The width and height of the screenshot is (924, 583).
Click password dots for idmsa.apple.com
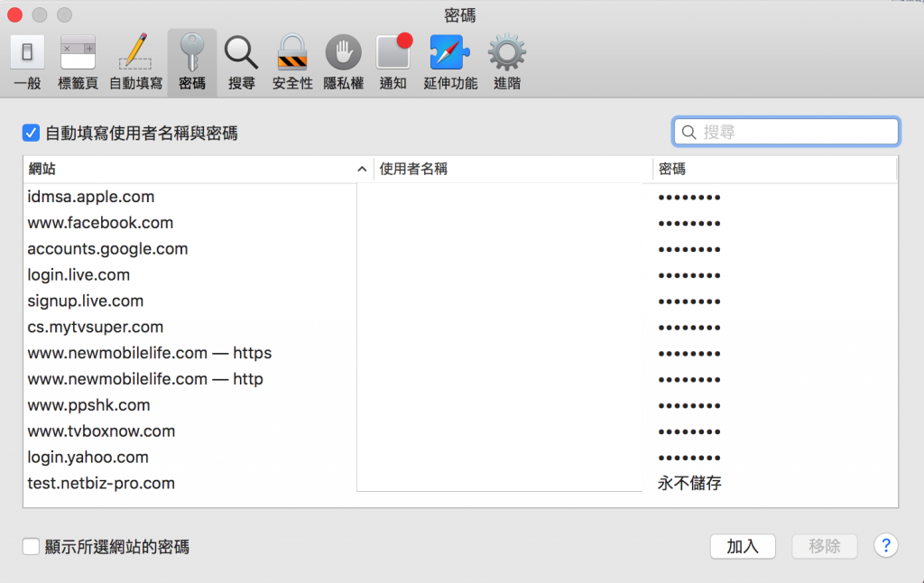click(689, 198)
